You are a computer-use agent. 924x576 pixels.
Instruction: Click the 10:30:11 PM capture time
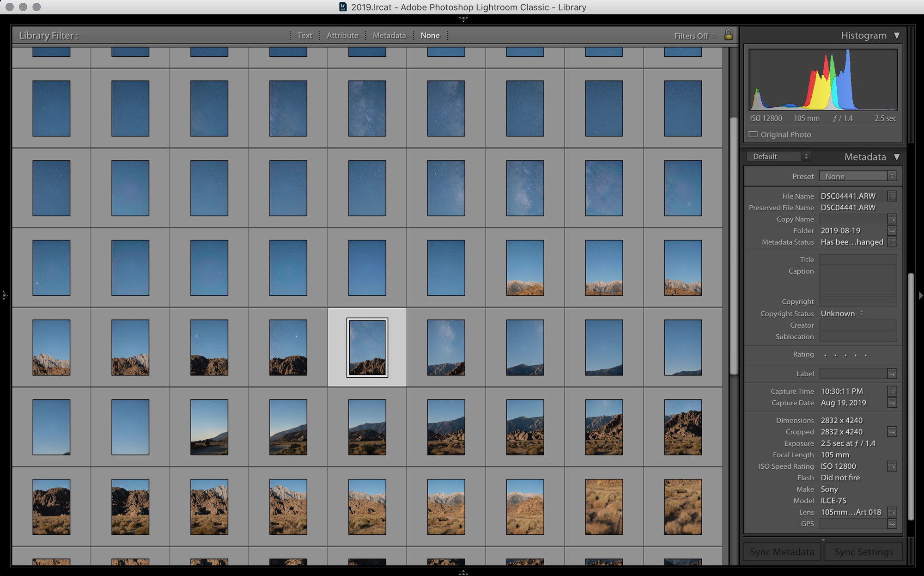842,391
